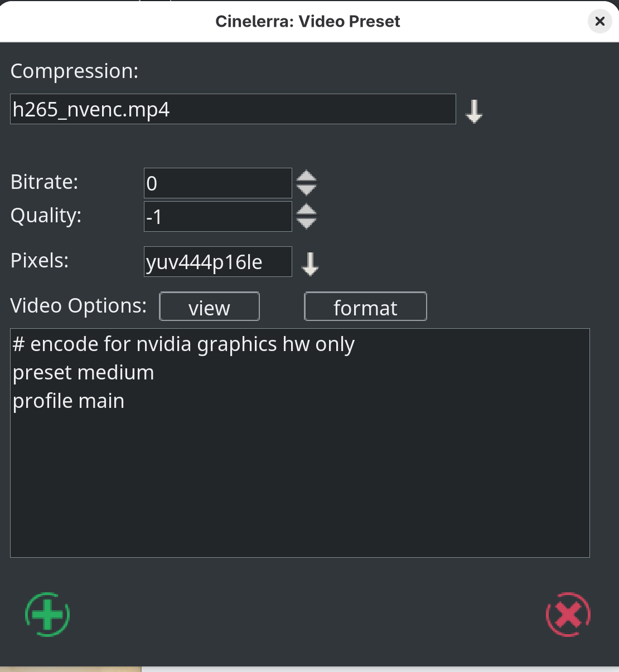Decrease Quality with the down arrow
Screen dimensions: 619x672
point(306,223)
